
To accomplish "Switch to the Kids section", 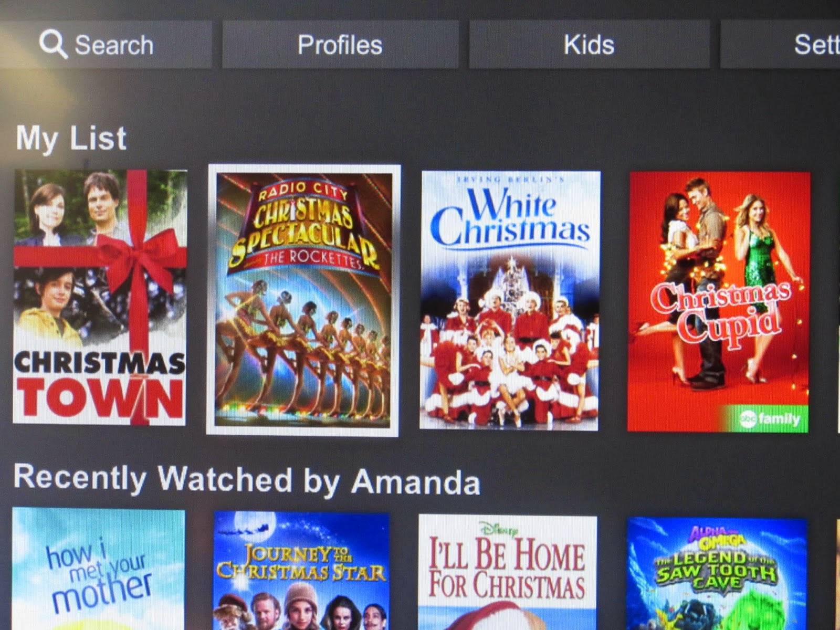I will pyautogui.click(x=589, y=45).
